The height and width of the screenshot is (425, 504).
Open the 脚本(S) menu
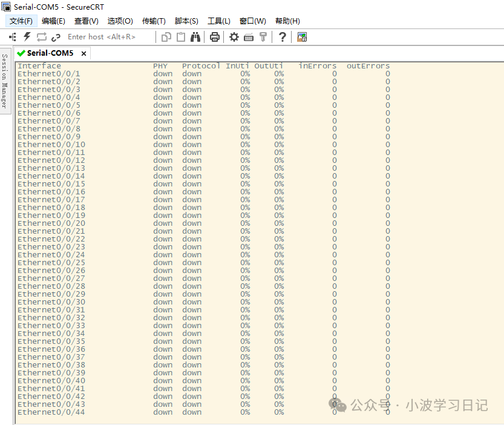[x=186, y=21]
